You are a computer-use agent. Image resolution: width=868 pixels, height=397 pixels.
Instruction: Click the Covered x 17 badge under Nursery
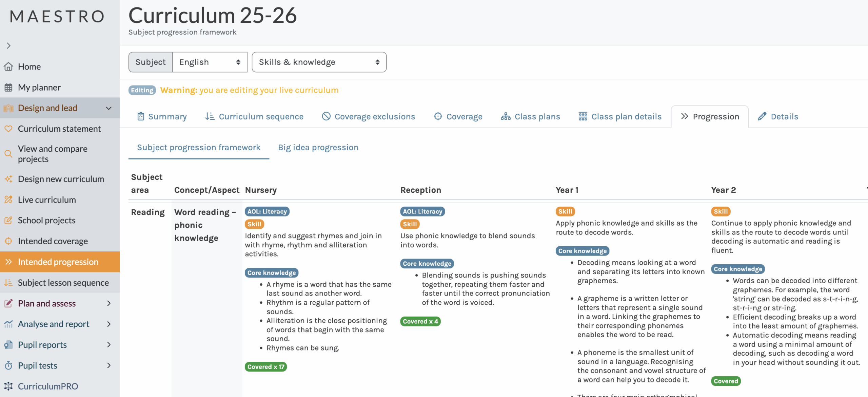click(265, 366)
